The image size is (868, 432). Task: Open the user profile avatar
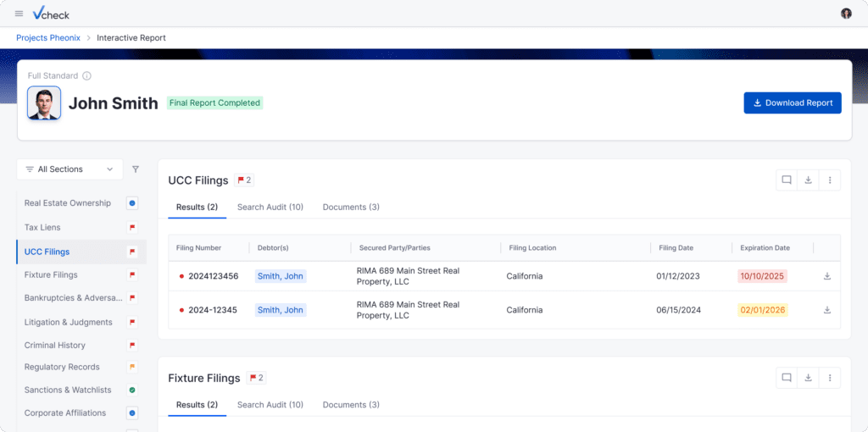click(846, 14)
